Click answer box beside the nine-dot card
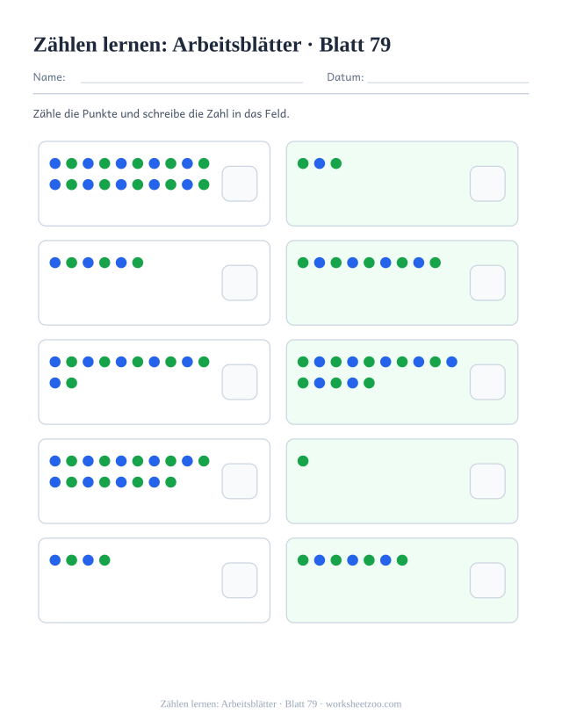Screen dimensions: 562x728 click(x=487, y=283)
